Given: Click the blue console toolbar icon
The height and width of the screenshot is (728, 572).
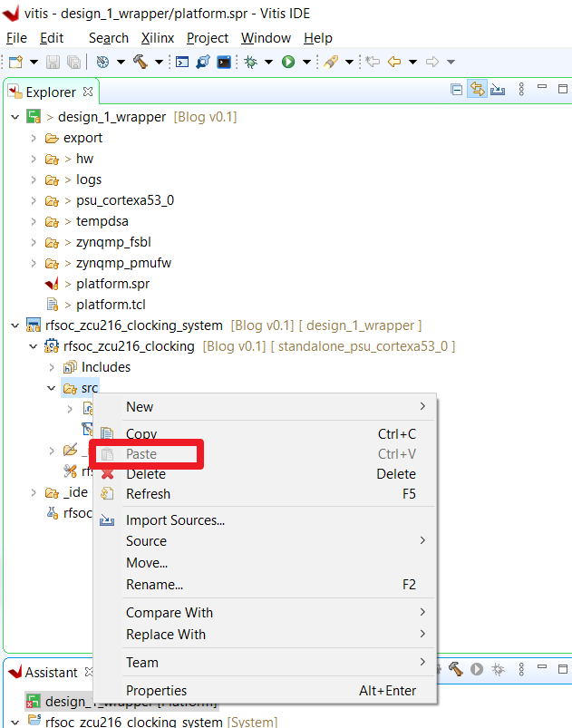Looking at the screenshot, I should [182, 62].
